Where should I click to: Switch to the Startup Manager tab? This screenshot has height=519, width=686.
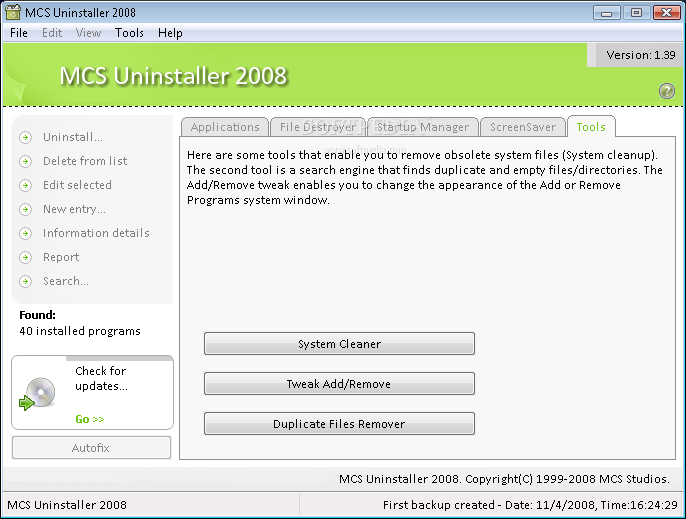(x=423, y=127)
